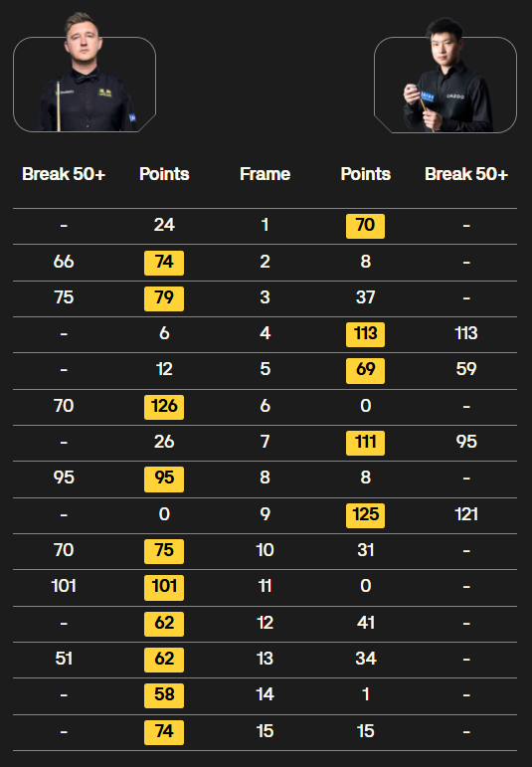Select the 126 points badge in frame 6
This screenshot has width=532, height=767.
click(164, 407)
